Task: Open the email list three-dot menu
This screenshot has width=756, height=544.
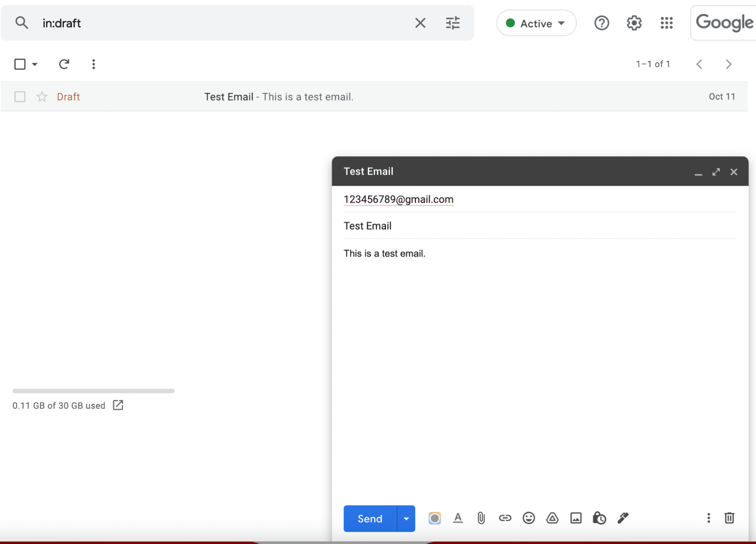Action: click(93, 64)
